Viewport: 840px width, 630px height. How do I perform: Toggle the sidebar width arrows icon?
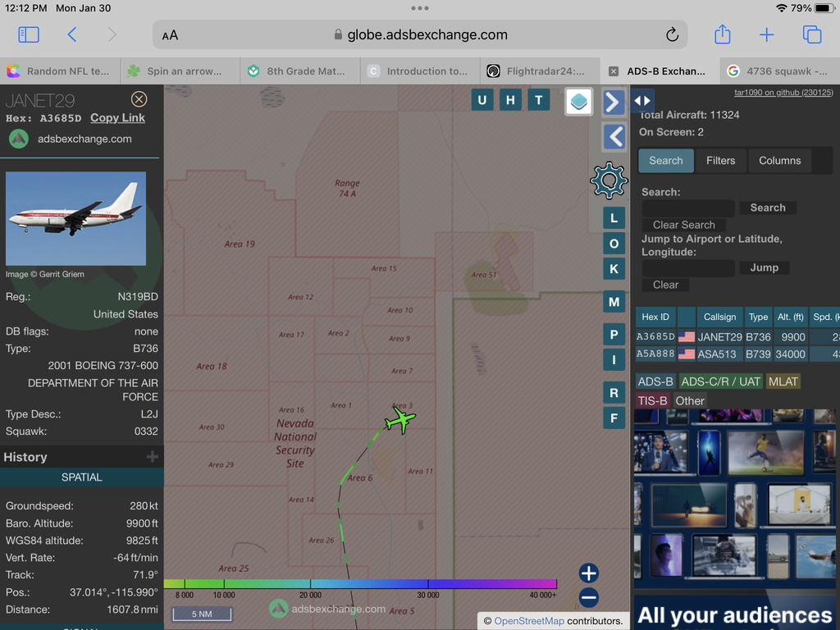tap(642, 100)
